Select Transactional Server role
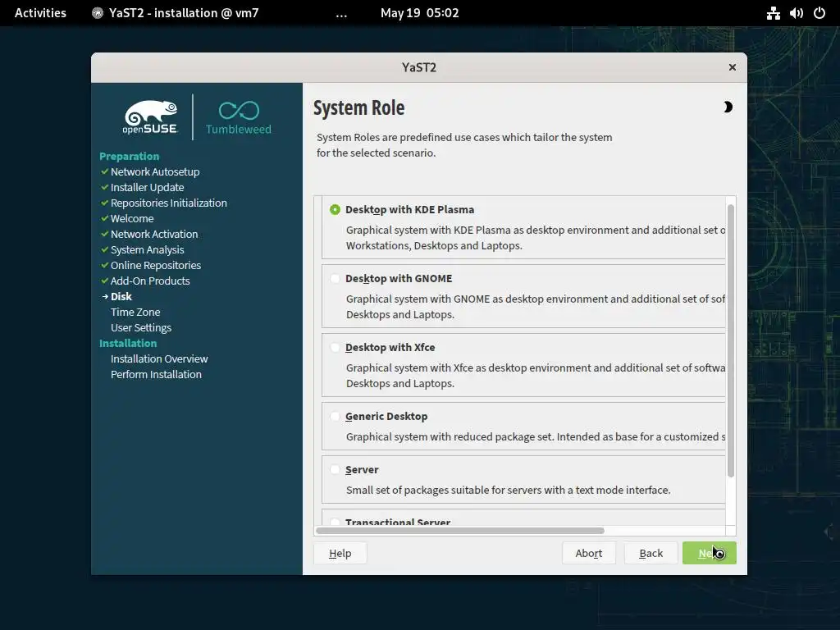Image resolution: width=840 pixels, height=630 pixels. click(335, 522)
